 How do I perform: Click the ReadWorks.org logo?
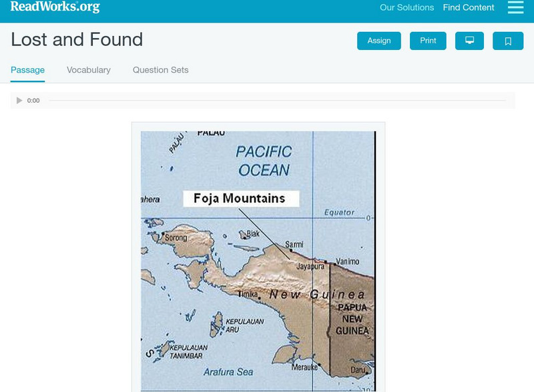tap(53, 7)
